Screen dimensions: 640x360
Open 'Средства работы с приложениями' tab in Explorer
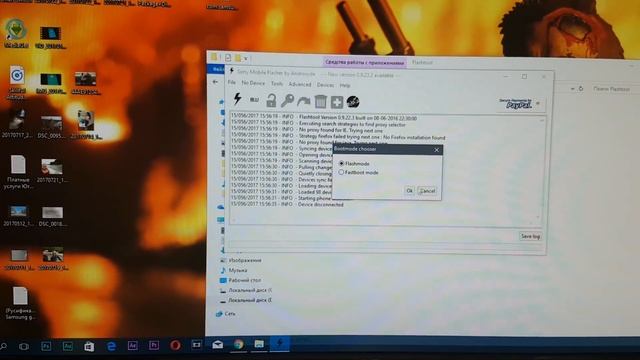tap(364, 62)
